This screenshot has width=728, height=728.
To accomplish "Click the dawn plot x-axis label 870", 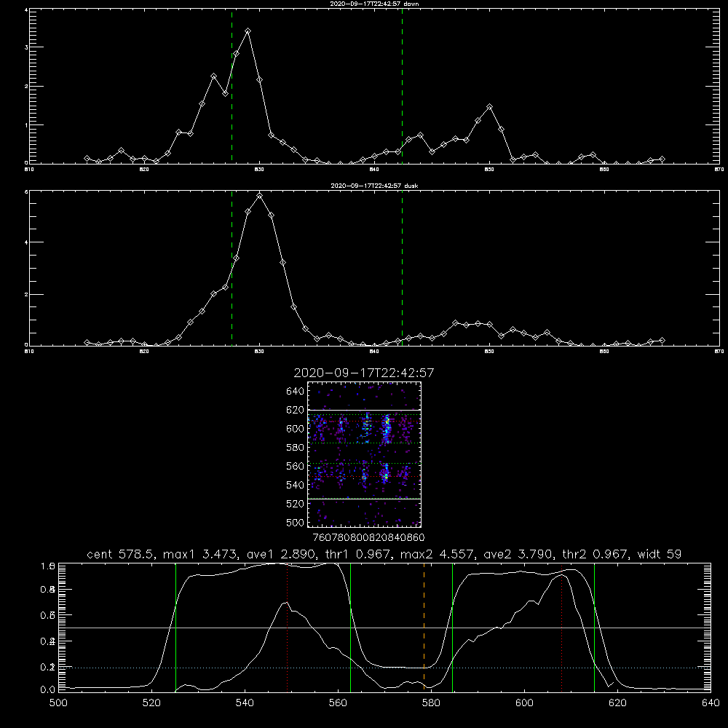I will (x=719, y=170).
